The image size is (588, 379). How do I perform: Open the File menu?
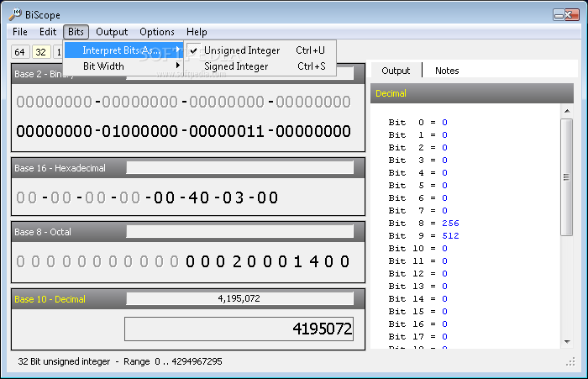point(20,32)
